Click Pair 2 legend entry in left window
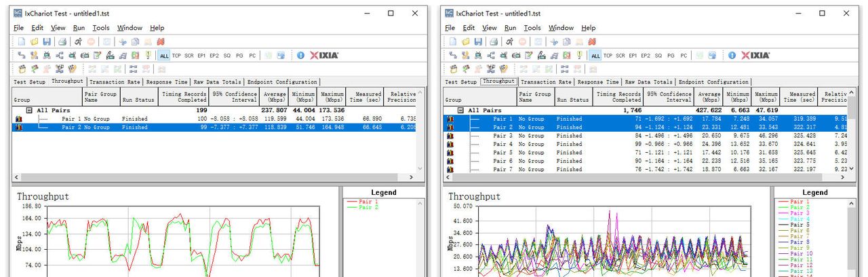The width and height of the screenshot is (868, 277). pos(367,208)
